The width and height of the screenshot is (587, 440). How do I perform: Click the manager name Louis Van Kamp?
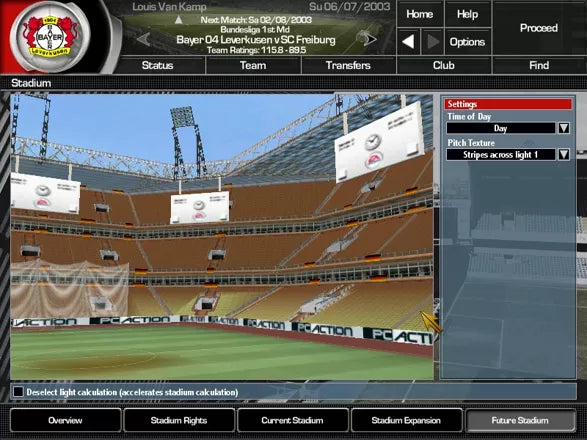click(169, 7)
